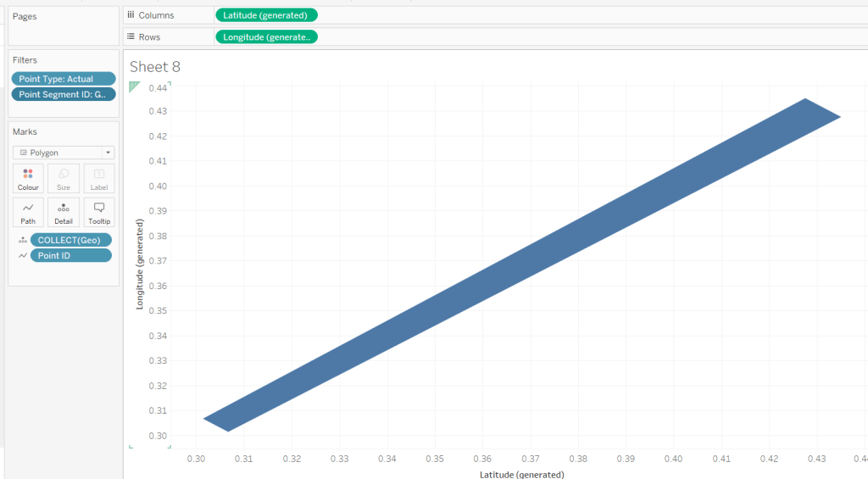Viewport: 868px width, 479px height.
Task: Click the Longitude (generated) vertical axis label
Action: click(x=141, y=264)
